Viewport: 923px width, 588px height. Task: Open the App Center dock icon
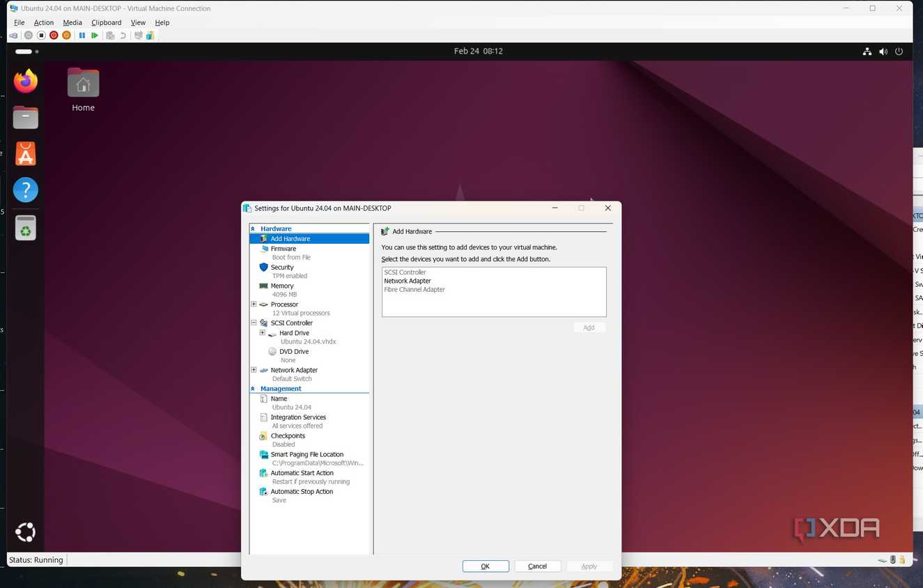pyautogui.click(x=26, y=153)
